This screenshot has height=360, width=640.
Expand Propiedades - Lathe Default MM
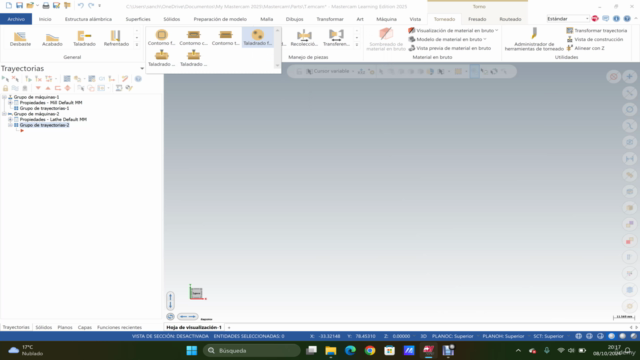pos(10,120)
